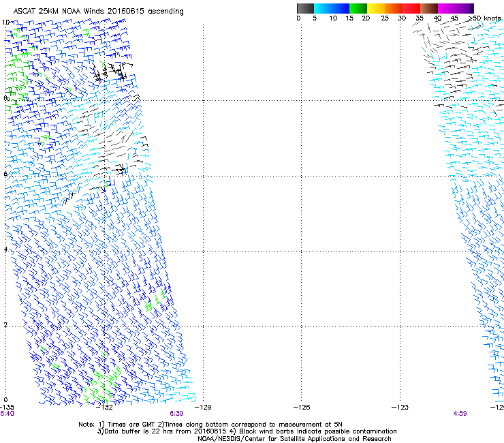Pick the dark blue 10–15 knots legend segment
The height and width of the screenshot is (443, 504).
pos(340,8)
